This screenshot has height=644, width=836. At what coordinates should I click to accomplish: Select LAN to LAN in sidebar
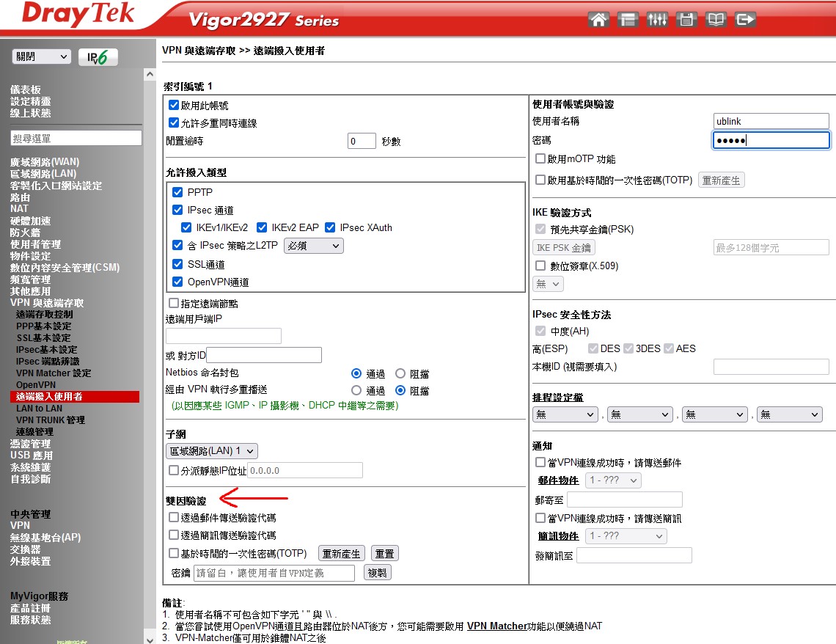tap(39, 409)
